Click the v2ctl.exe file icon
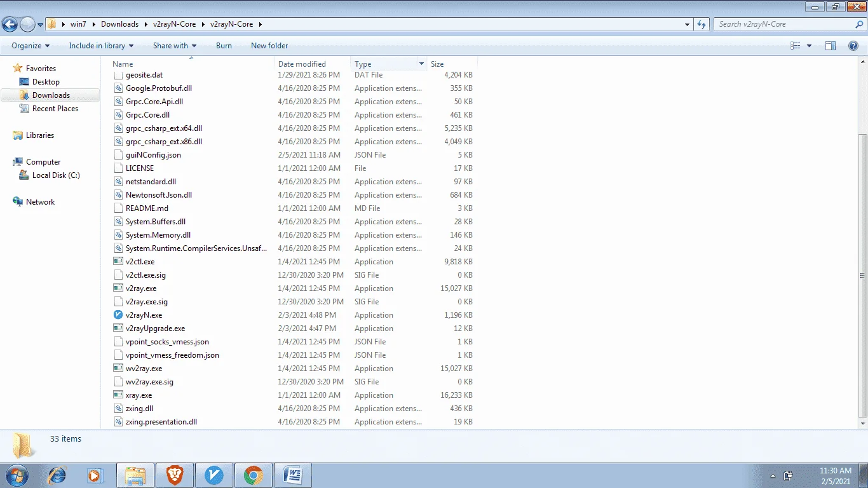Viewport: 868px width, 488px height. [118, 262]
